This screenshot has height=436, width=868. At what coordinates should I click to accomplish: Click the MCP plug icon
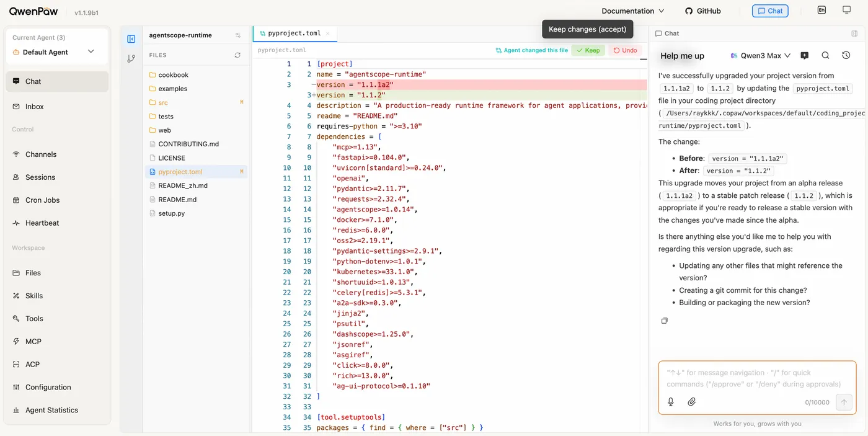(x=16, y=342)
